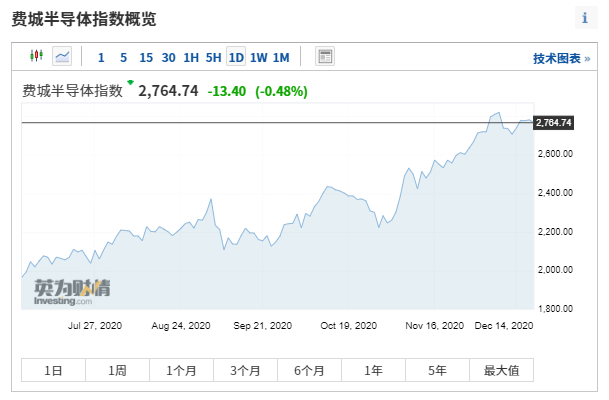Viewport: 609px width, 400px height.
Task: Switch to candlestick chart view
Action: 37,56
